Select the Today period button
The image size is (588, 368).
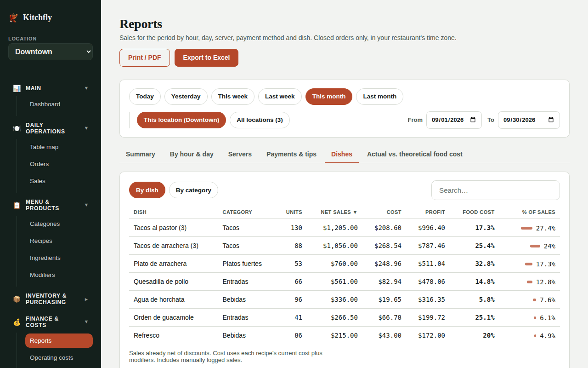145,97
